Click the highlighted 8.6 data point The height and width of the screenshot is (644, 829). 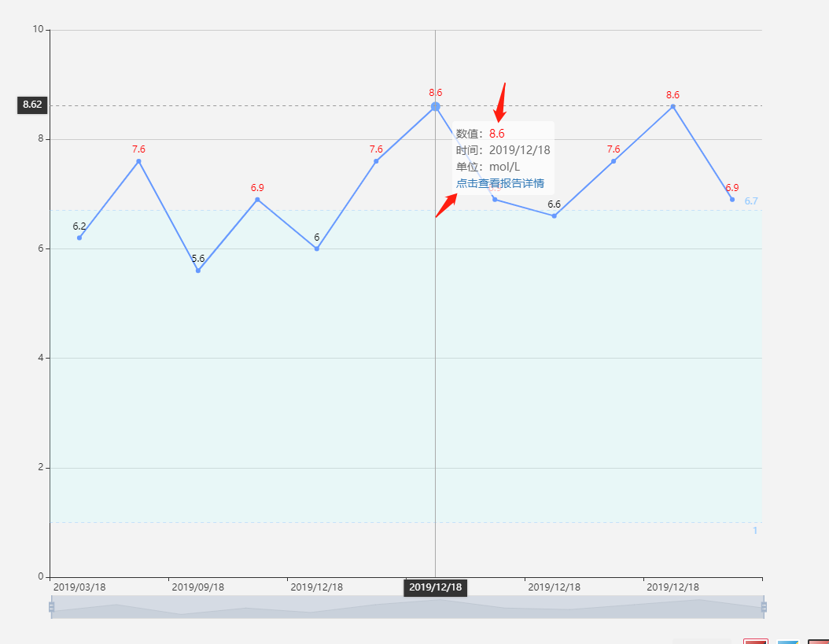[x=435, y=105]
